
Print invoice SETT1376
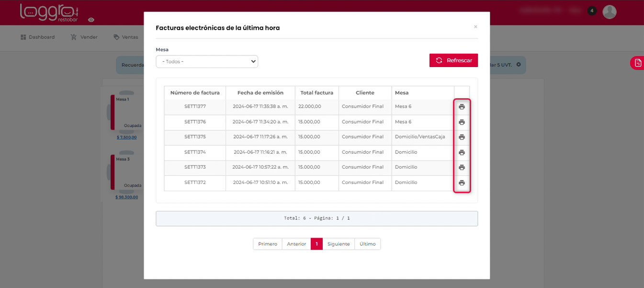[462, 122]
